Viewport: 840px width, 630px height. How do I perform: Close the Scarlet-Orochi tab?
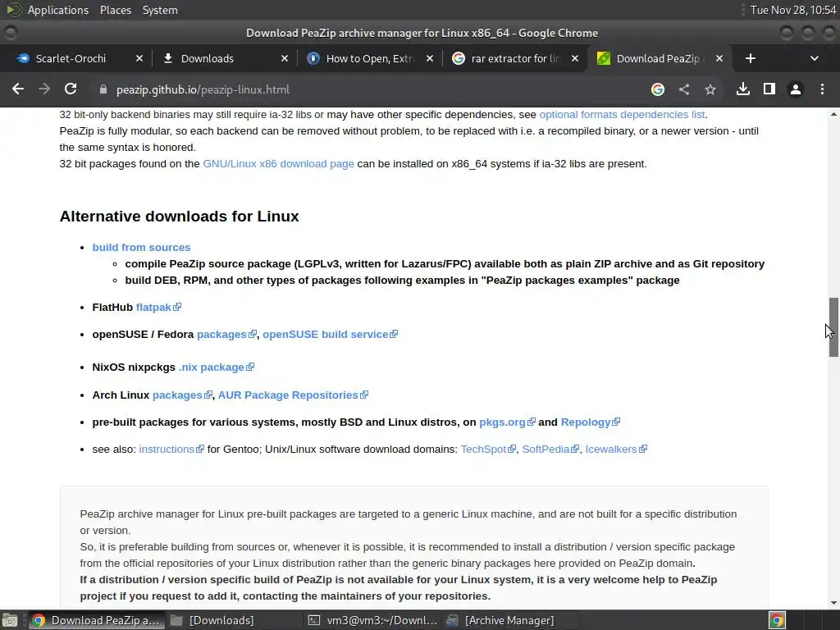click(x=139, y=58)
